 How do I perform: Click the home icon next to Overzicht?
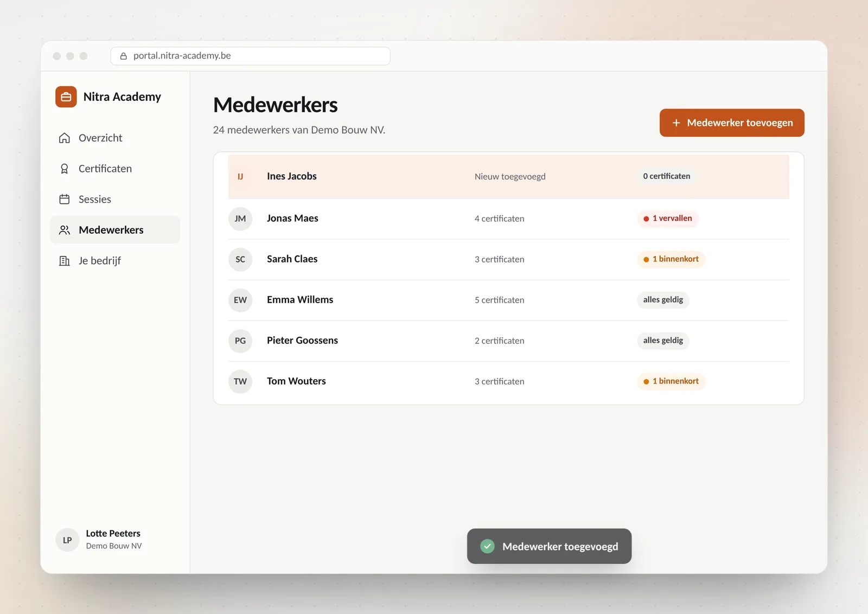pyautogui.click(x=65, y=138)
